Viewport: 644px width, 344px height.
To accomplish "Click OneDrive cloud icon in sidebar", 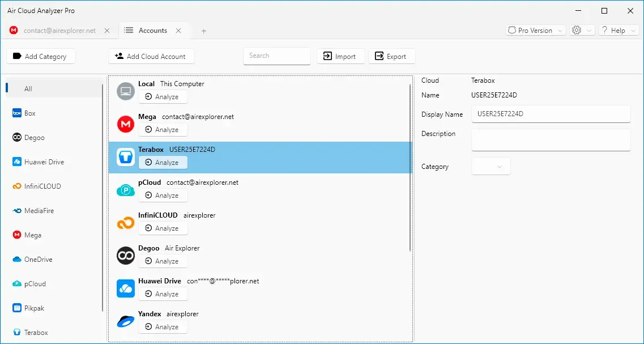I will point(17,260).
